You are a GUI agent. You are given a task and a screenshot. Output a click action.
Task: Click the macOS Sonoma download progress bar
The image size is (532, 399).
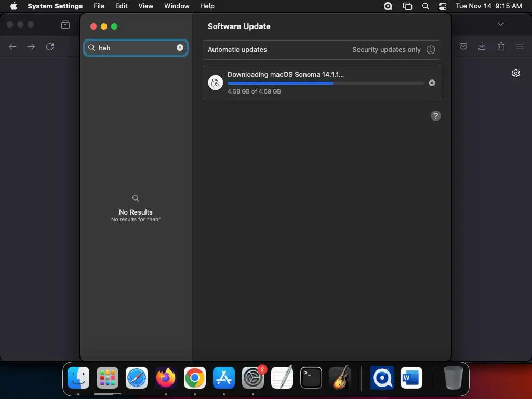pyautogui.click(x=325, y=83)
